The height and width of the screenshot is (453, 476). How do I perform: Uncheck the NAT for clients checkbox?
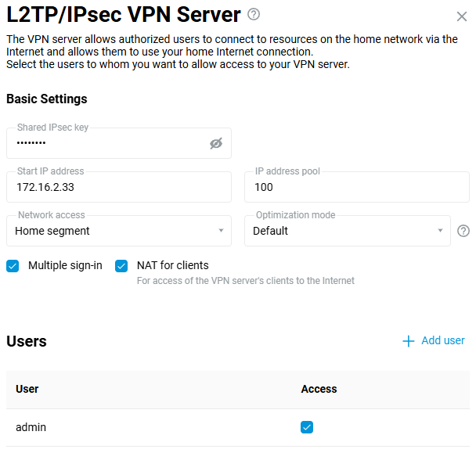(121, 265)
